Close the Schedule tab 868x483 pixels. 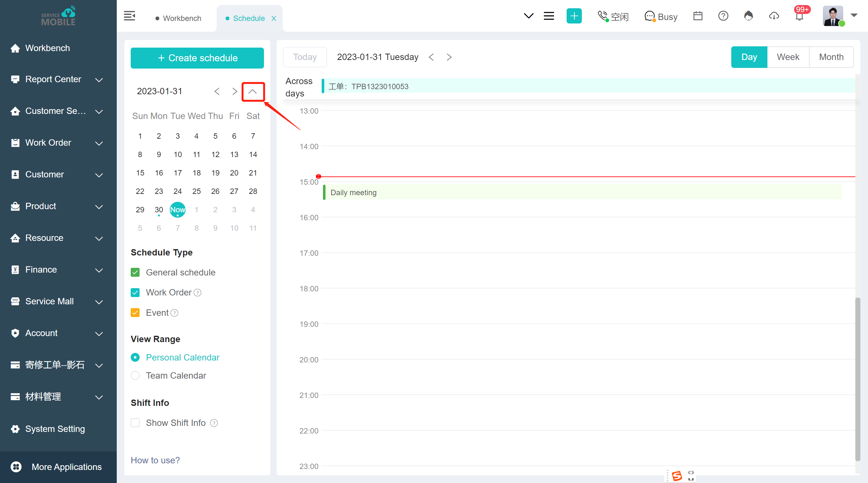274,18
